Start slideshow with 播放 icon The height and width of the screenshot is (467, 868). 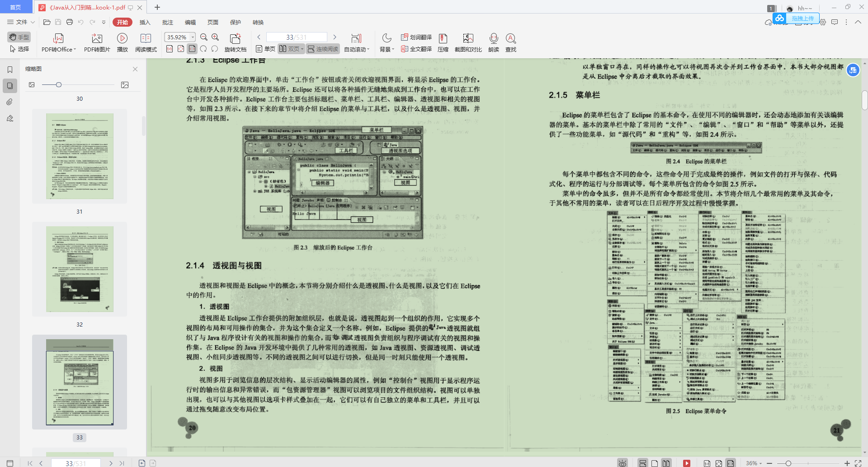coord(122,38)
